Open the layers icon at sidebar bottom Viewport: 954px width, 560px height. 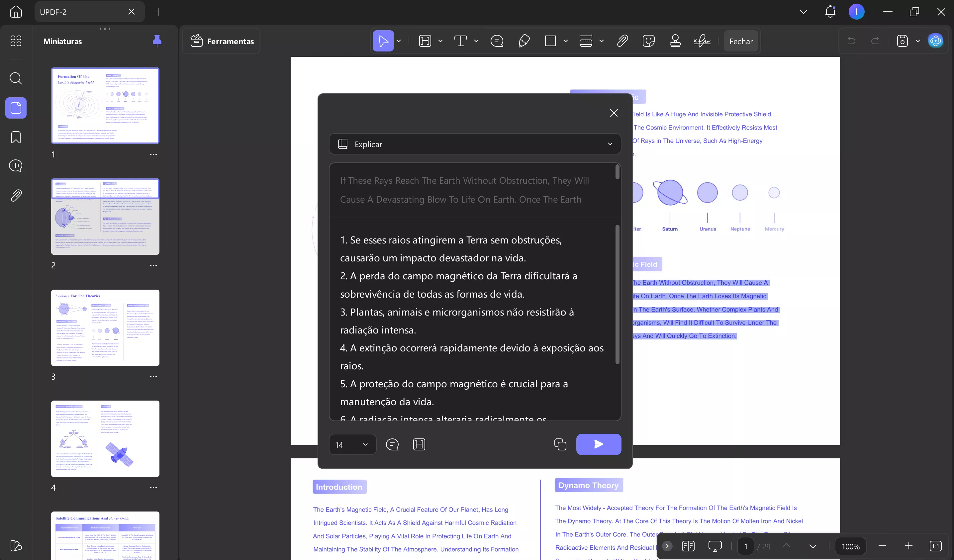tap(16, 546)
